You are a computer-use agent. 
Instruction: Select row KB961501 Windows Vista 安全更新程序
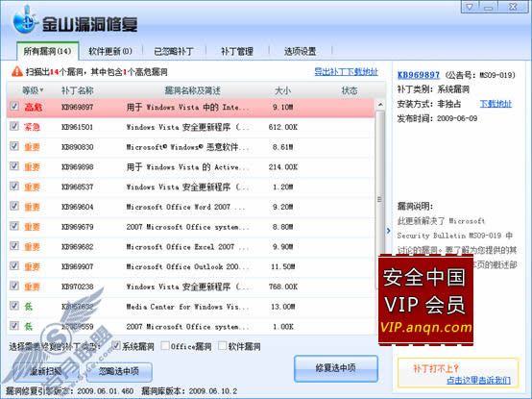coord(190,127)
